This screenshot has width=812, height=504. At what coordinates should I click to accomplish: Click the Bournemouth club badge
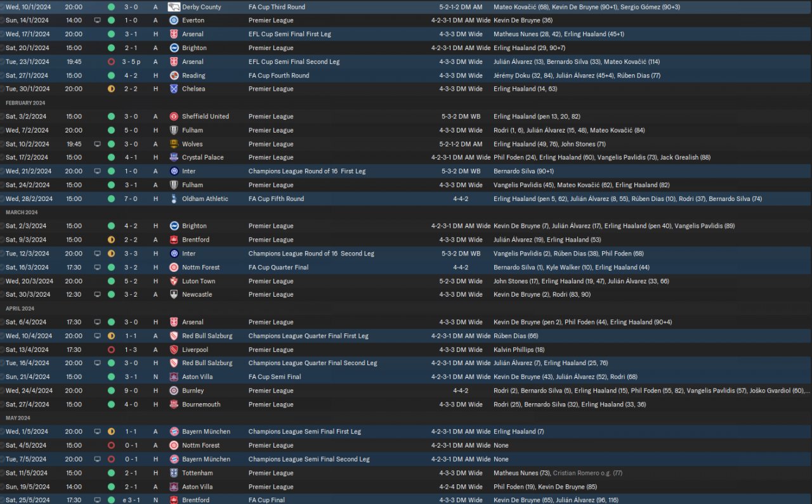(174, 404)
